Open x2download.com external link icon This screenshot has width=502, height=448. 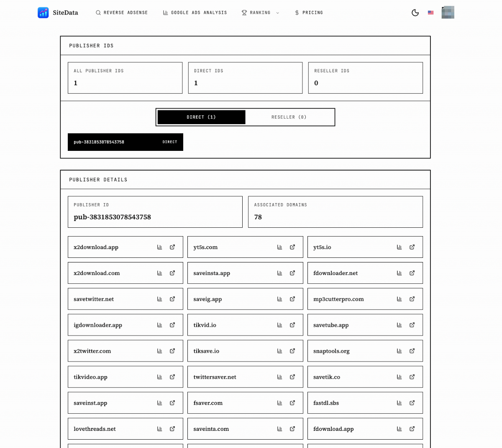pos(172,273)
